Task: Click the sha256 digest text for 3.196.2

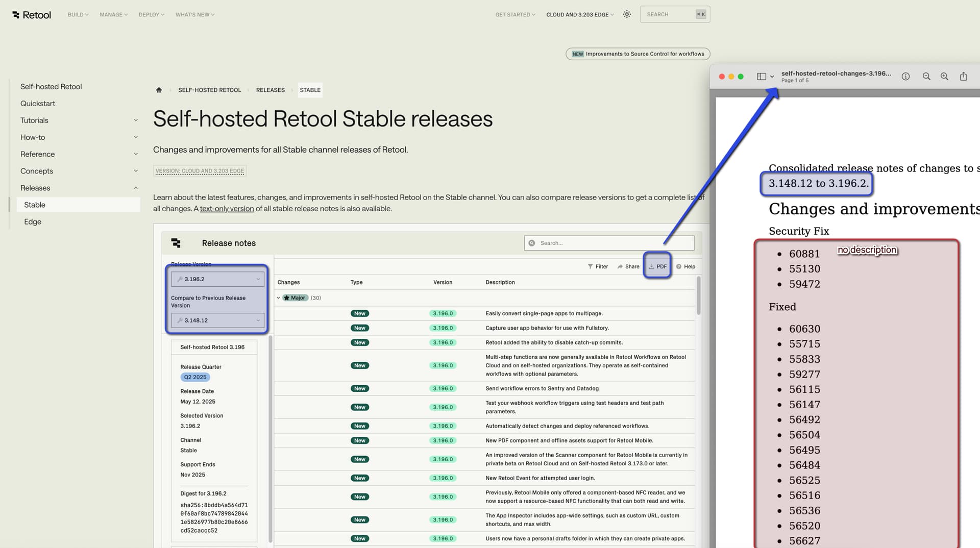Action: pos(214,518)
